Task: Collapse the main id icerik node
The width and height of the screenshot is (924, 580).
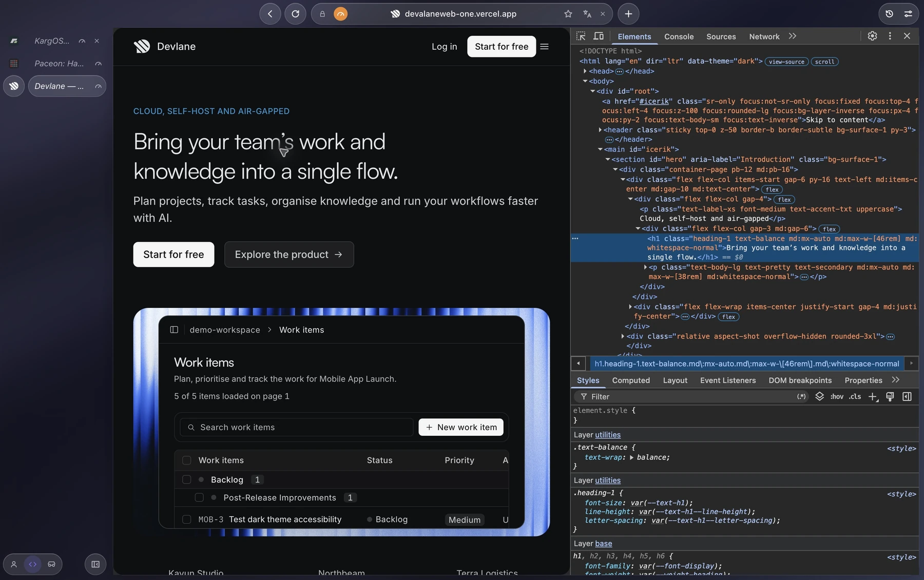Action: pyautogui.click(x=600, y=149)
